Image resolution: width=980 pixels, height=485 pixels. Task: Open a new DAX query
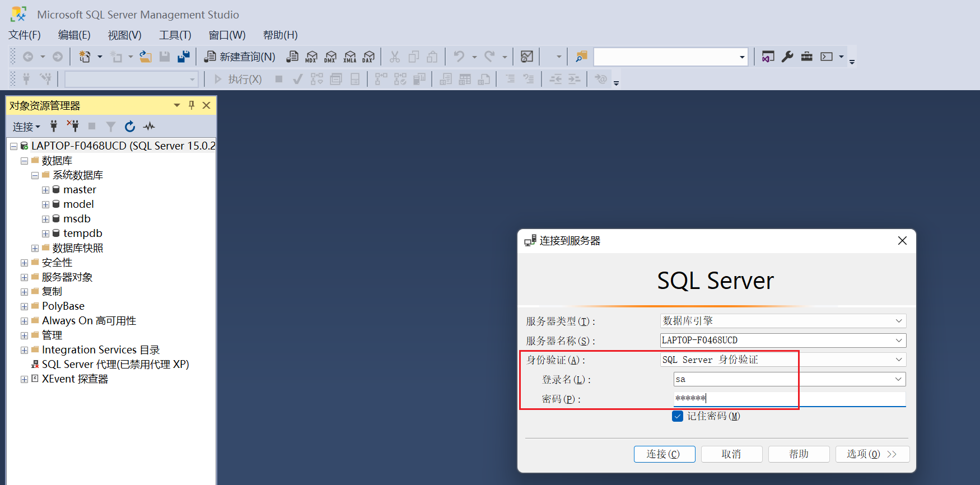(x=368, y=57)
